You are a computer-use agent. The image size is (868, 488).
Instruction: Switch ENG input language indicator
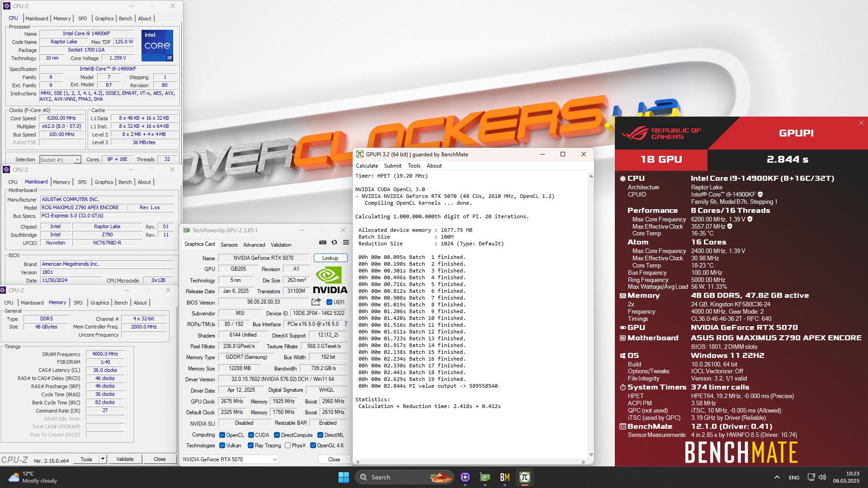794,477
